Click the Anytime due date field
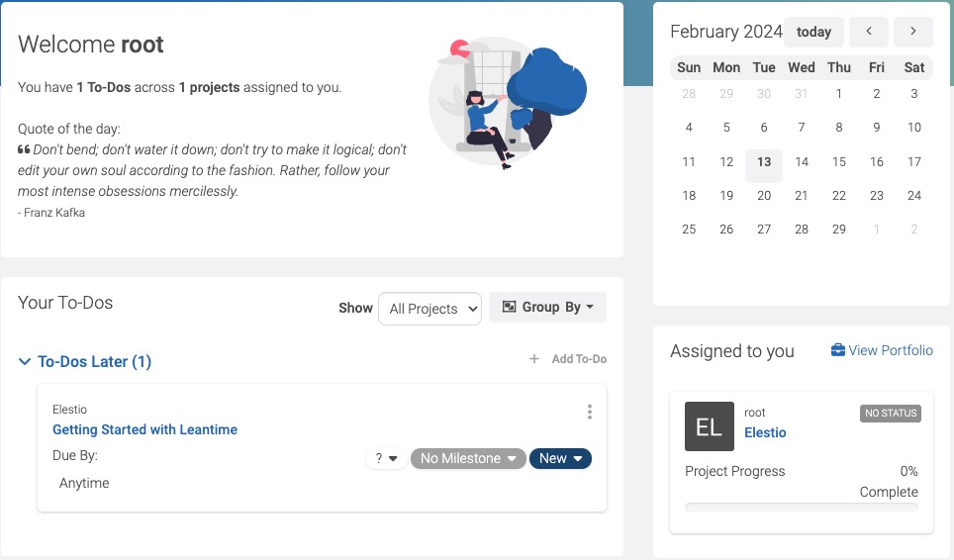 [x=85, y=484]
